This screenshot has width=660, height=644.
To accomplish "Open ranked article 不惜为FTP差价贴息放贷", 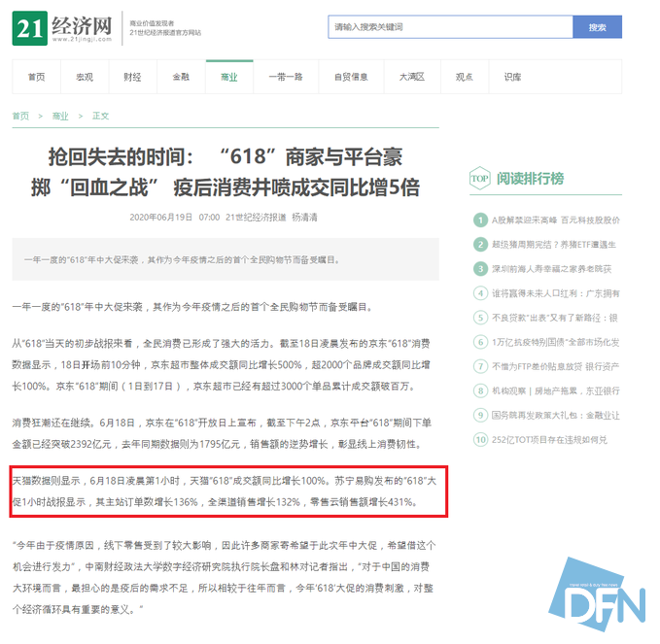I will pyautogui.click(x=556, y=366).
